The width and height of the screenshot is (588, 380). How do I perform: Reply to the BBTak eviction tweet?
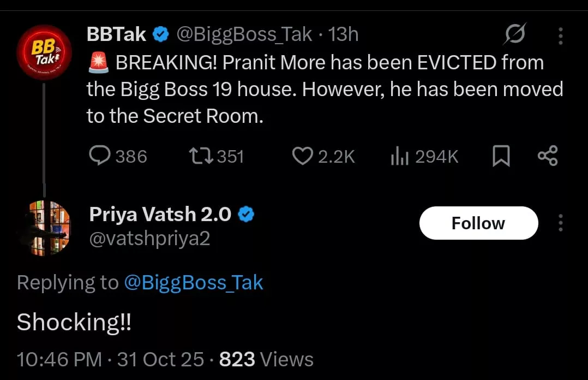click(x=100, y=156)
